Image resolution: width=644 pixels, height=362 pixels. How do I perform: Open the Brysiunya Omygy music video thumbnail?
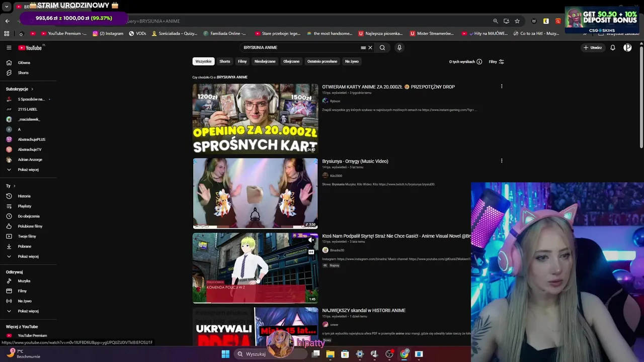(255, 193)
